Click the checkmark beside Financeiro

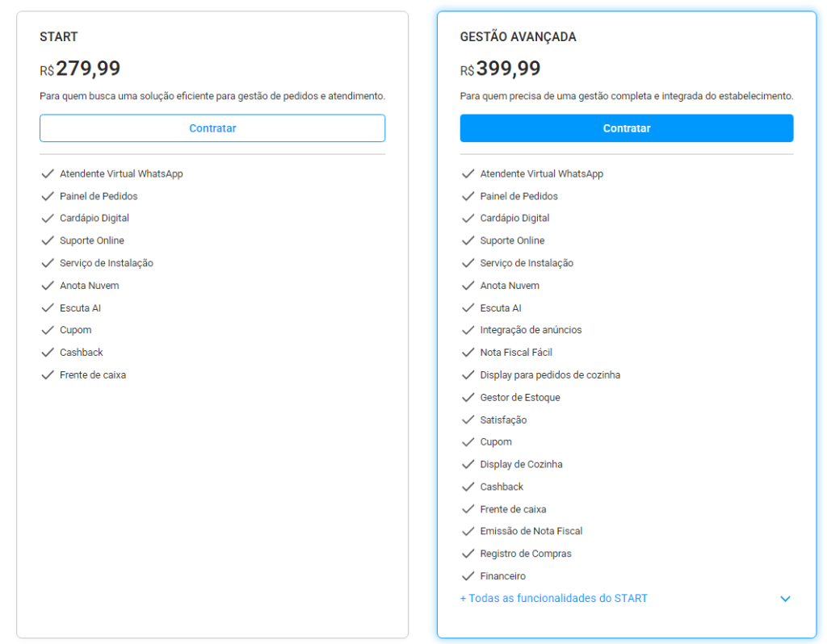click(x=468, y=576)
